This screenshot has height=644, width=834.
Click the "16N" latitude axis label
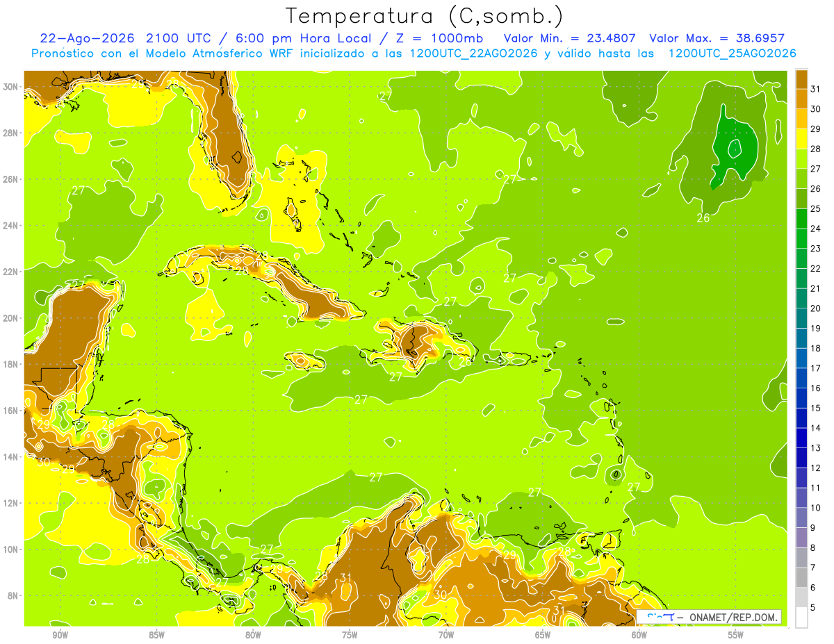point(10,411)
